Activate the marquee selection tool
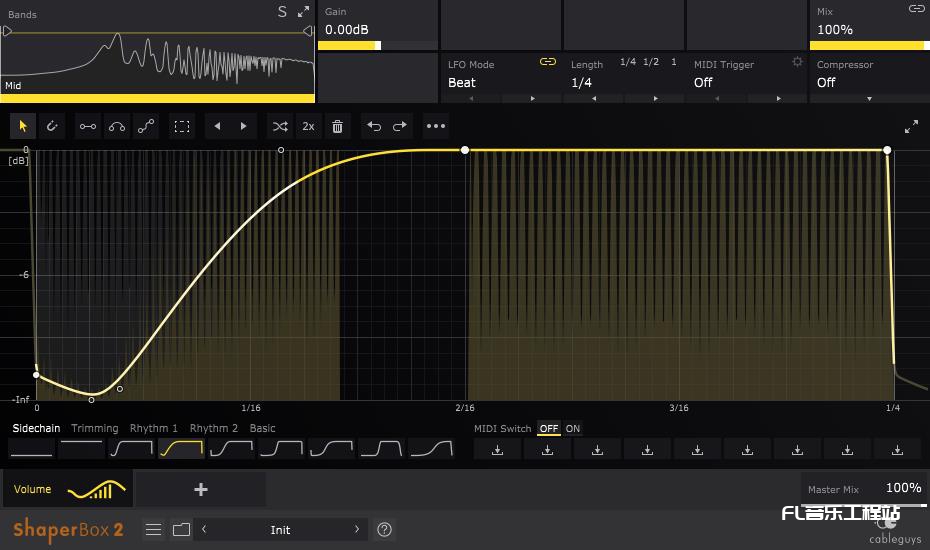The width and height of the screenshot is (930, 550). [x=182, y=126]
